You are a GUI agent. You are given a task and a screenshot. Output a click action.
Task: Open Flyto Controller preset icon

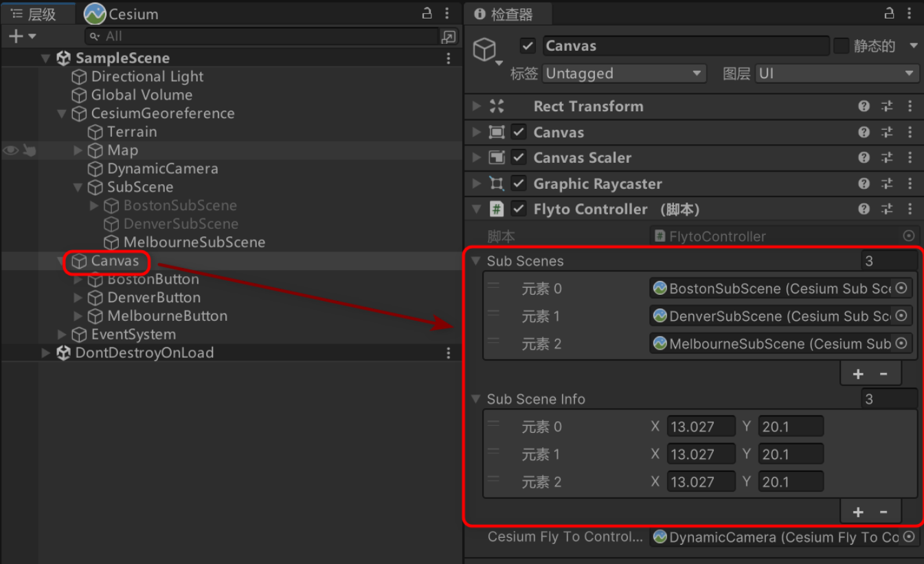tap(887, 209)
